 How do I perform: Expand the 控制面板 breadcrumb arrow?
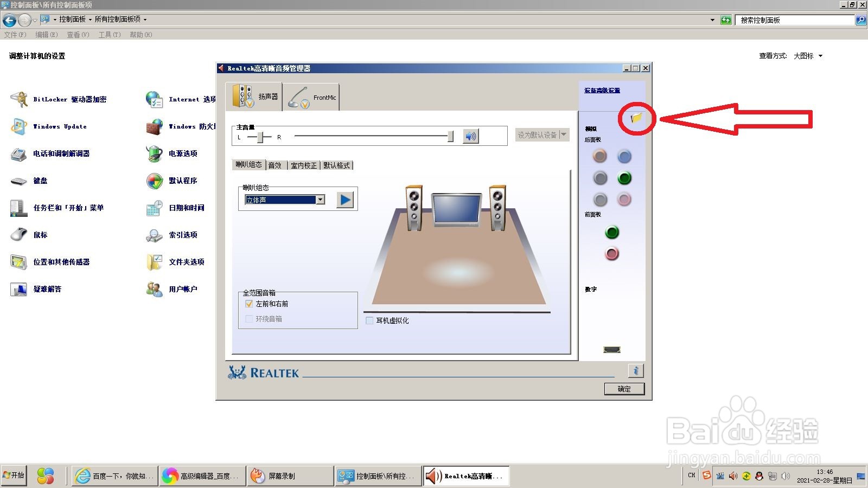pyautogui.click(x=90, y=20)
